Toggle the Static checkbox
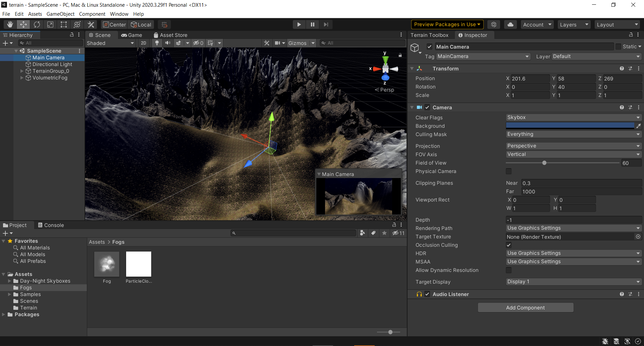Screen dimensions: 644x346 [618, 47]
